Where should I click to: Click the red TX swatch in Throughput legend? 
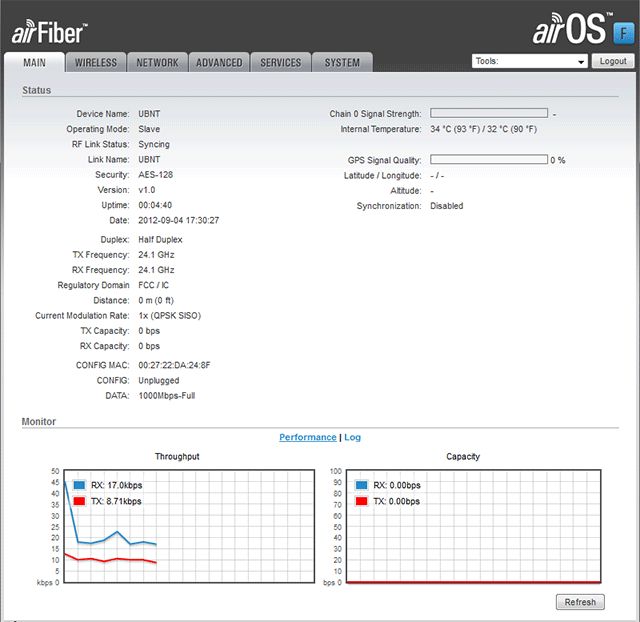coord(79,501)
